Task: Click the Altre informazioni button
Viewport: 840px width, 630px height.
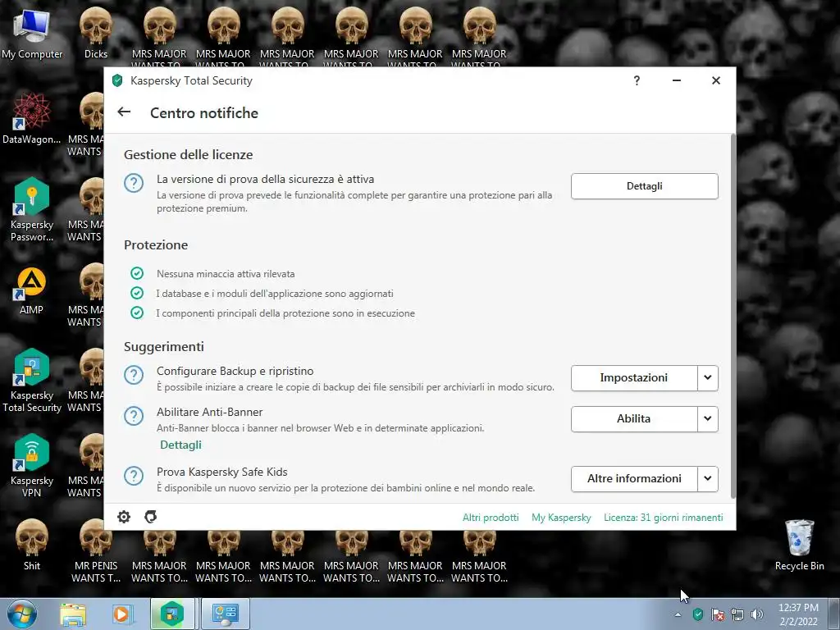Action: (634, 478)
